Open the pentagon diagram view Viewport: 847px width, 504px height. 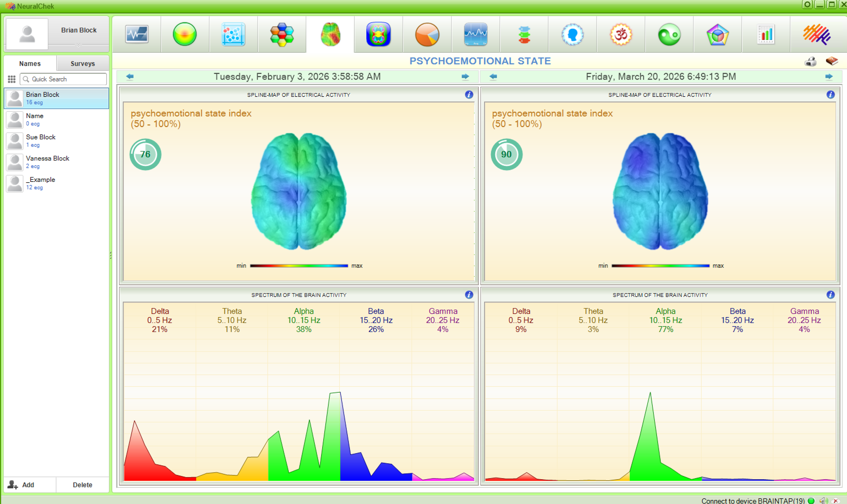click(717, 34)
